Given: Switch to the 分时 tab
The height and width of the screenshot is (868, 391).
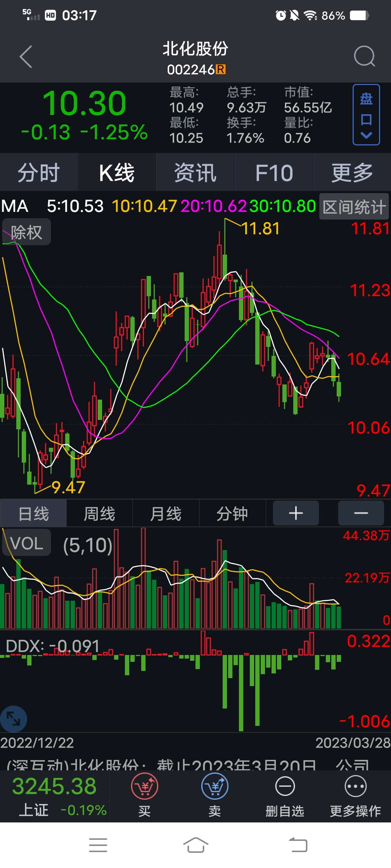Looking at the screenshot, I should [39, 173].
